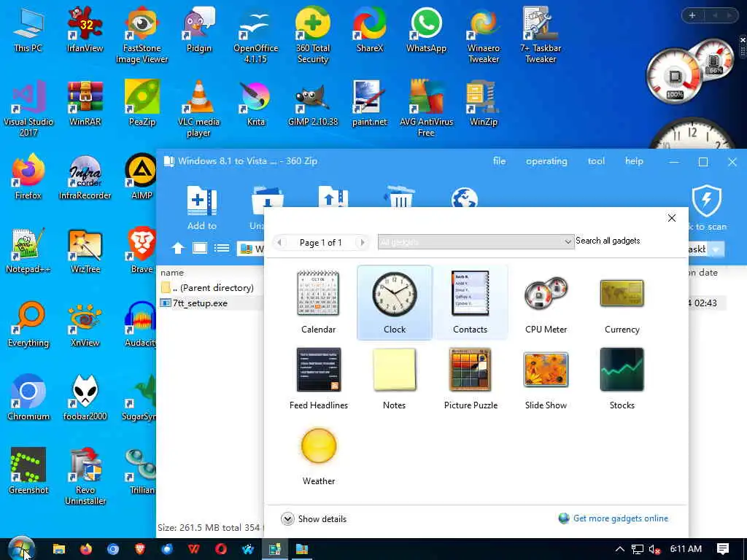
Task: Select the Weather gadget
Action: click(x=318, y=455)
